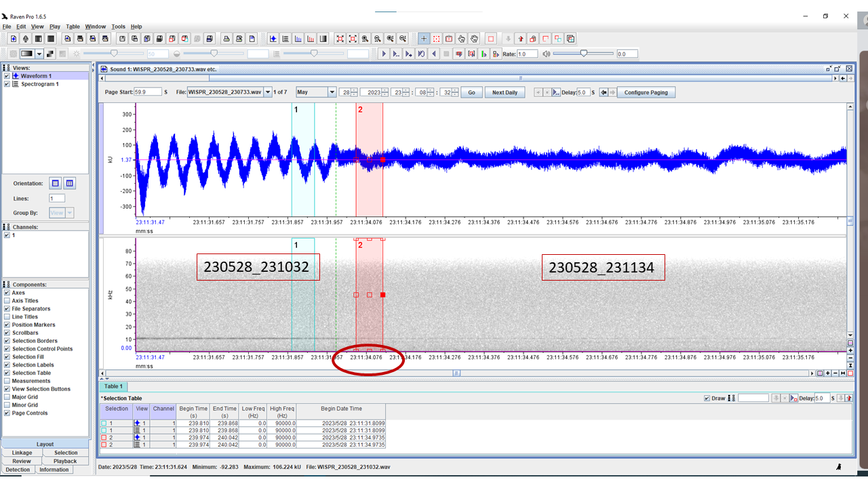The height and width of the screenshot is (488, 868).
Task: Click the Go button
Action: point(471,92)
